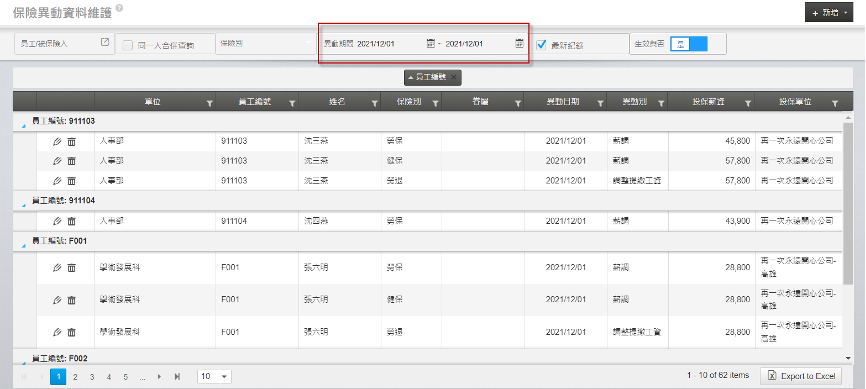Open the calendar for the end date
This screenshot has width=866, height=389.
pos(519,43)
